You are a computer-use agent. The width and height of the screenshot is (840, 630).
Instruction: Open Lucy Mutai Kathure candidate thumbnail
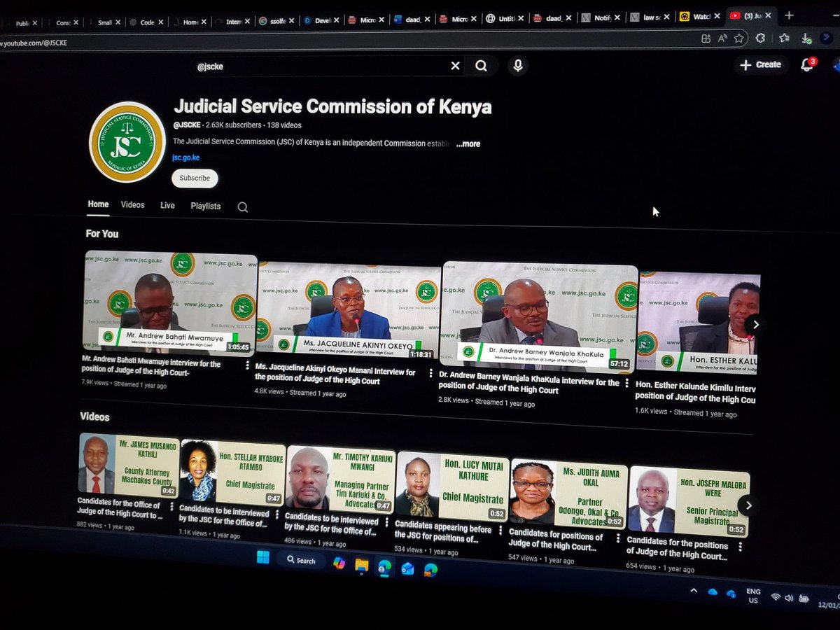452,486
